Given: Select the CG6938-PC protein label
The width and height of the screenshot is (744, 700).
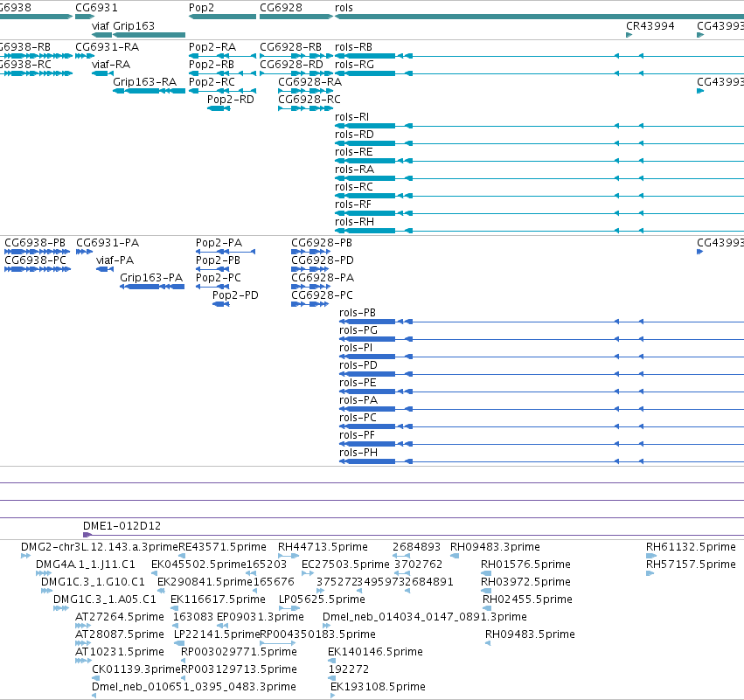Looking at the screenshot, I should 36,260.
